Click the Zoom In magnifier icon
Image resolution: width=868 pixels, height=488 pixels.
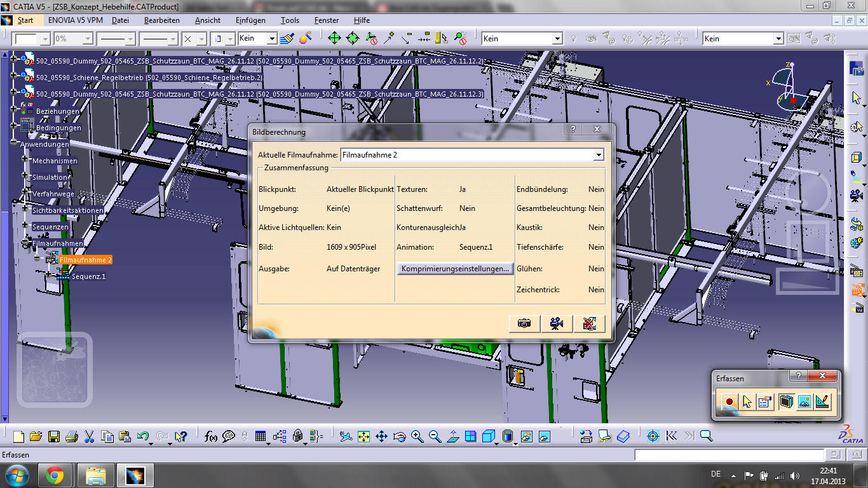click(417, 437)
